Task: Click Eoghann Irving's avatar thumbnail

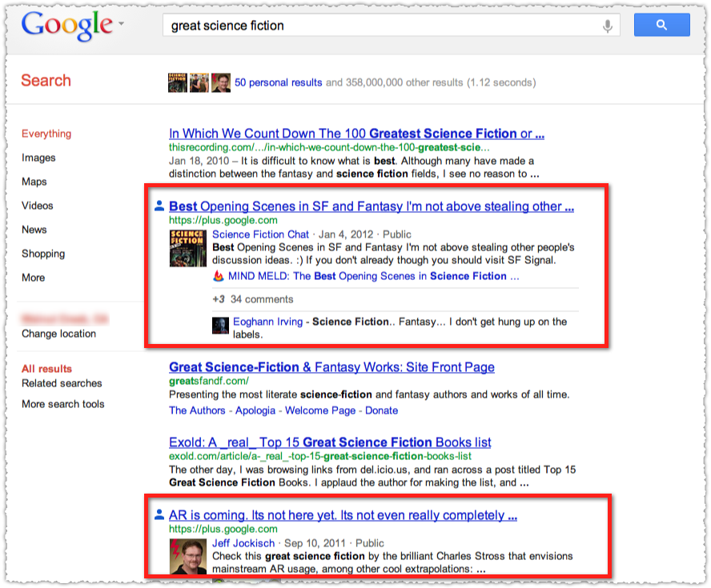Action: (220, 326)
